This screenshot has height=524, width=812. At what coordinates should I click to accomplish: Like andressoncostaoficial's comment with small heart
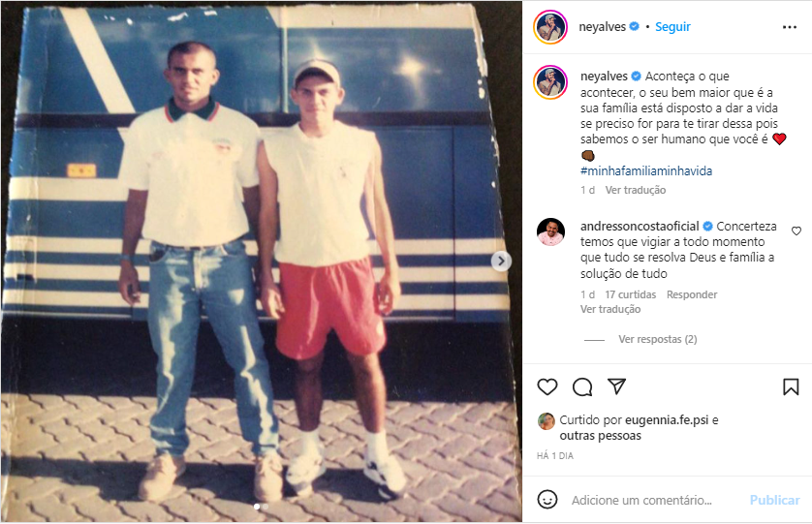pos(796,231)
